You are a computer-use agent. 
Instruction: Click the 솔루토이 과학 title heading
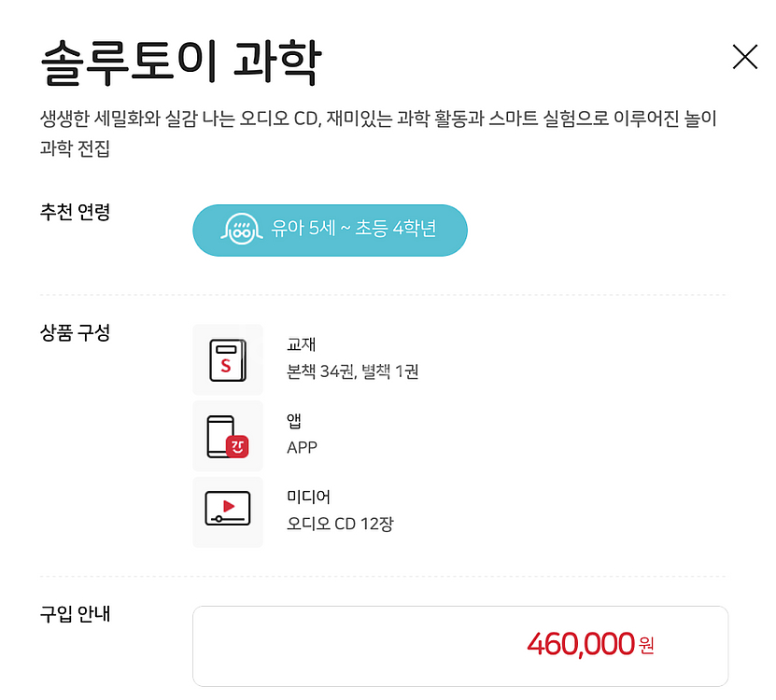(x=181, y=63)
